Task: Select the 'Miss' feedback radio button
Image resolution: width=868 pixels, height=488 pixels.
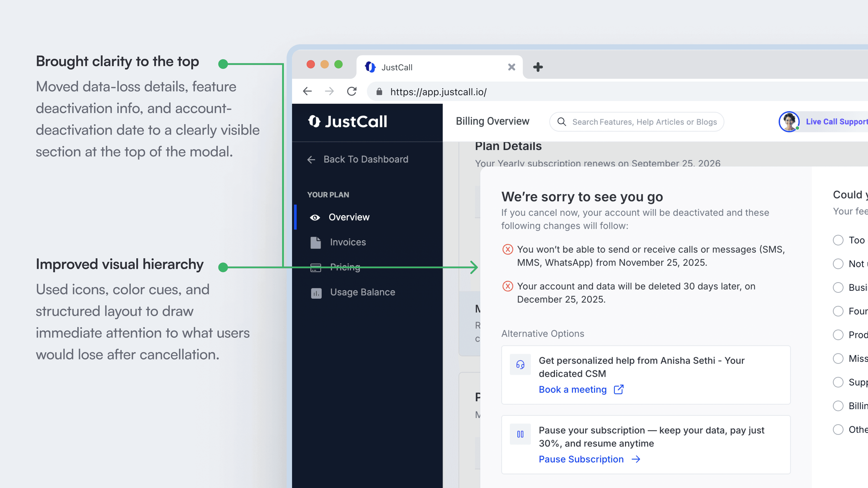Action: point(838,358)
